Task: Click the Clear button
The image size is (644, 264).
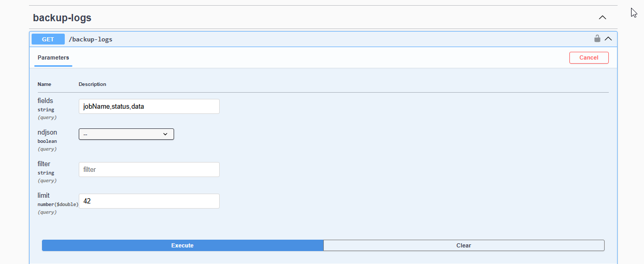Action: point(464,245)
